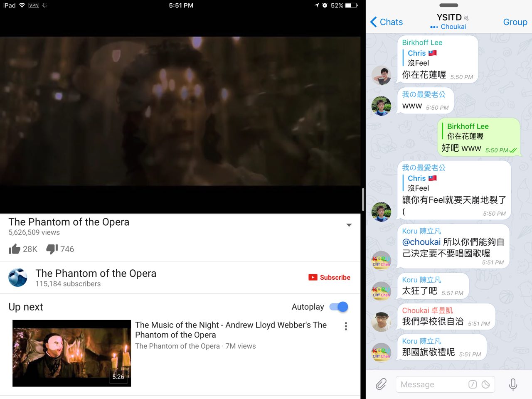Tap the quoted Birkhoff Lee reply in green bubble
This screenshot has width=532, height=399.
pos(465,131)
